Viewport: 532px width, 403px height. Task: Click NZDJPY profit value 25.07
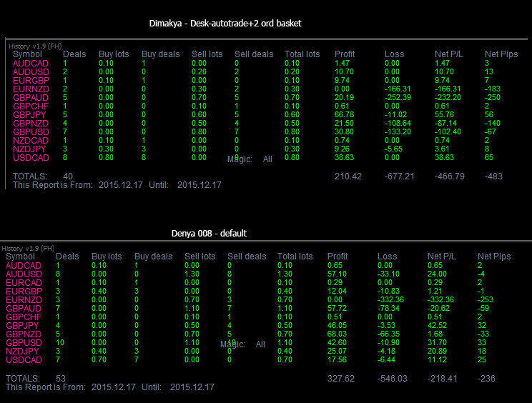[337, 352]
